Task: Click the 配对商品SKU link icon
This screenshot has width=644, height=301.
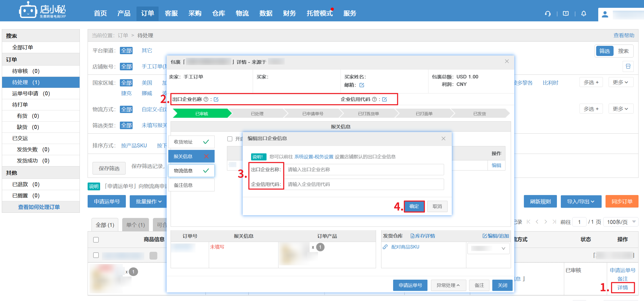Action: [385, 247]
